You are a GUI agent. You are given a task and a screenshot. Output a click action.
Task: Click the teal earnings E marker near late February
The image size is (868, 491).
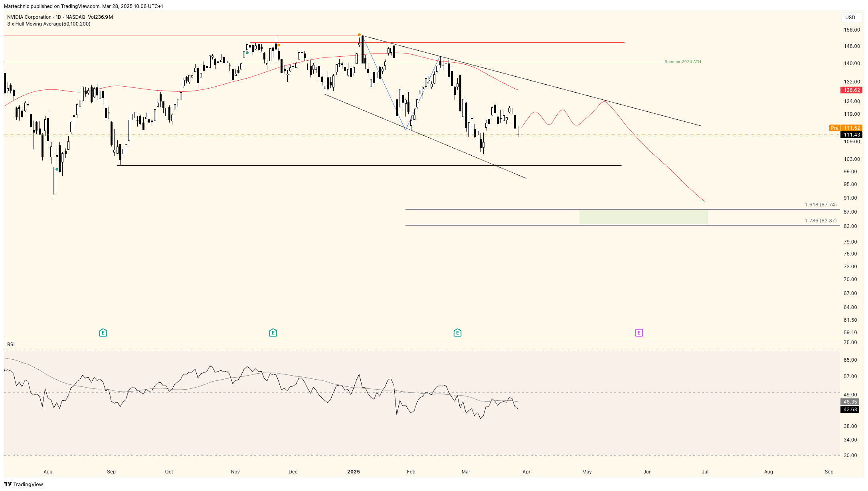457,333
